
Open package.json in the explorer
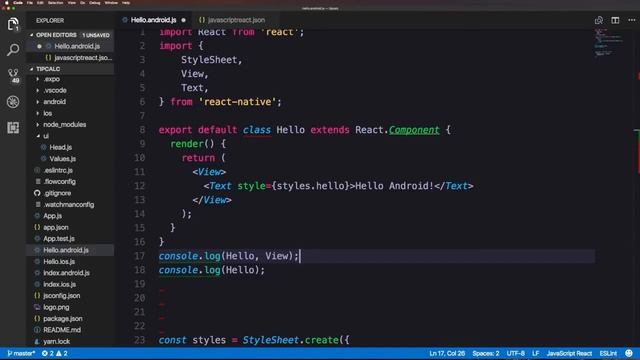62,319
